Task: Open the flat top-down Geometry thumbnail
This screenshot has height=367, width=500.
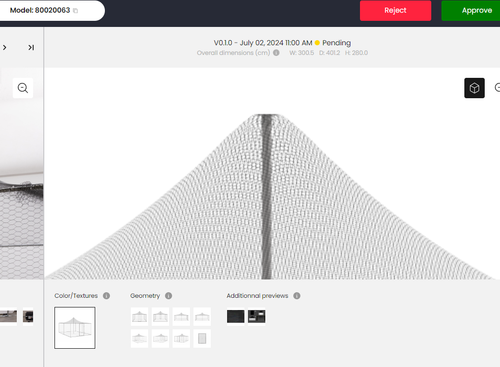Action: pos(202,339)
